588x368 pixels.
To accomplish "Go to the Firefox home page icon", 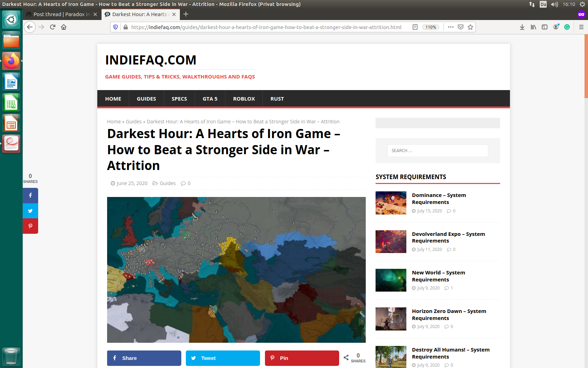I will point(64,27).
